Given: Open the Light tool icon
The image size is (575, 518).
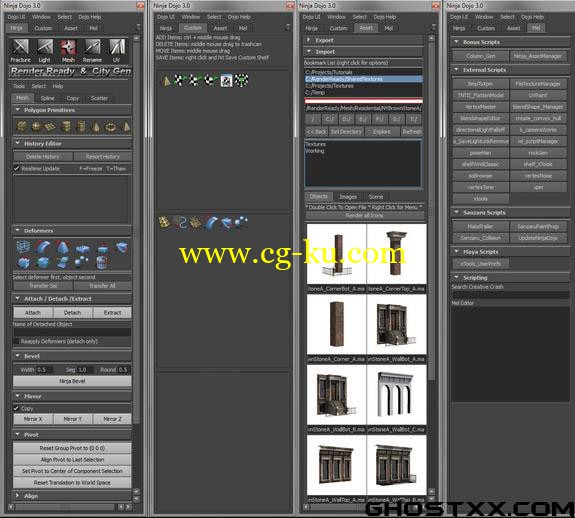Looking at the screenshot, I should 45,47.
